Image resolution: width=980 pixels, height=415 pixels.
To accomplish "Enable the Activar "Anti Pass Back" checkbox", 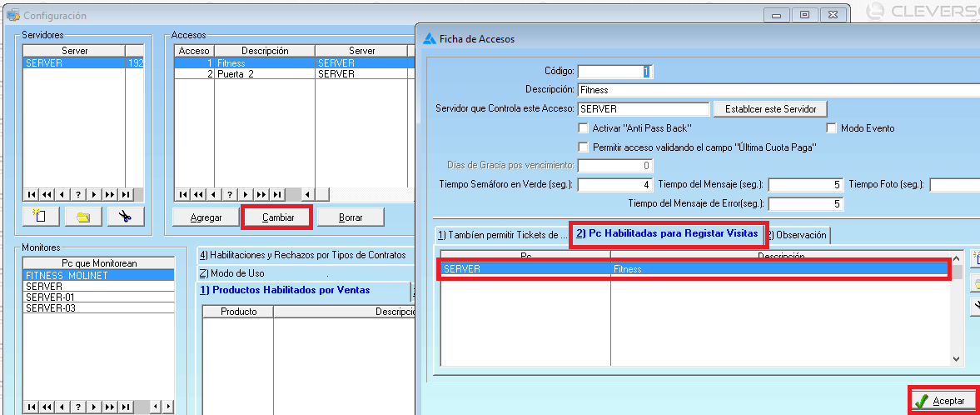I will [584, 128].
